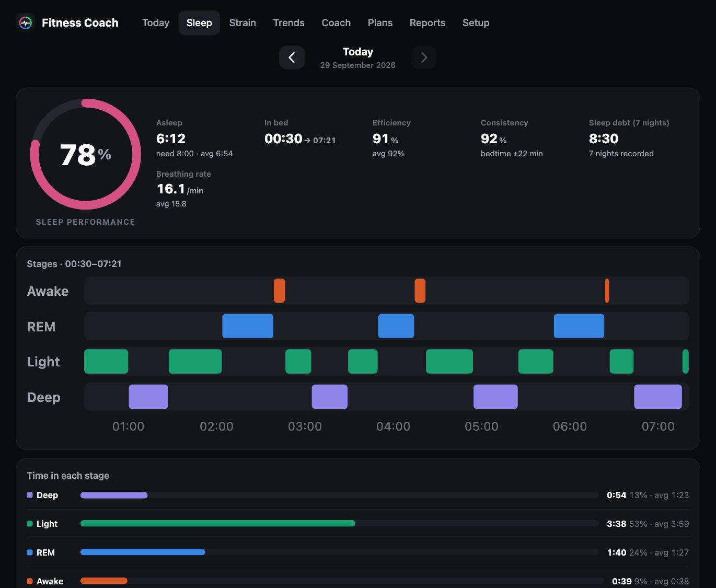Viewport: 716px width, 588px height.
Task: Select the Sleep tab
Action: pyautogui.click(x=199, y=23)
